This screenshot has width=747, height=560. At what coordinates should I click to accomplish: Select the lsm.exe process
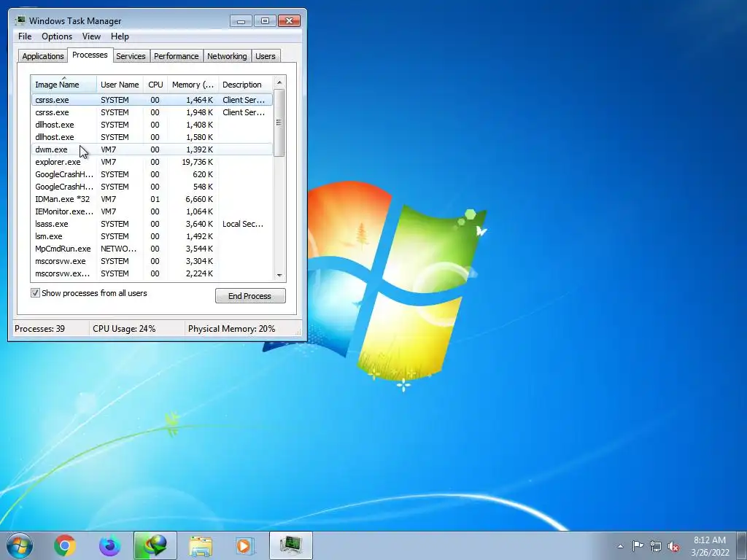pyautogui.click(x=152, y=236)
